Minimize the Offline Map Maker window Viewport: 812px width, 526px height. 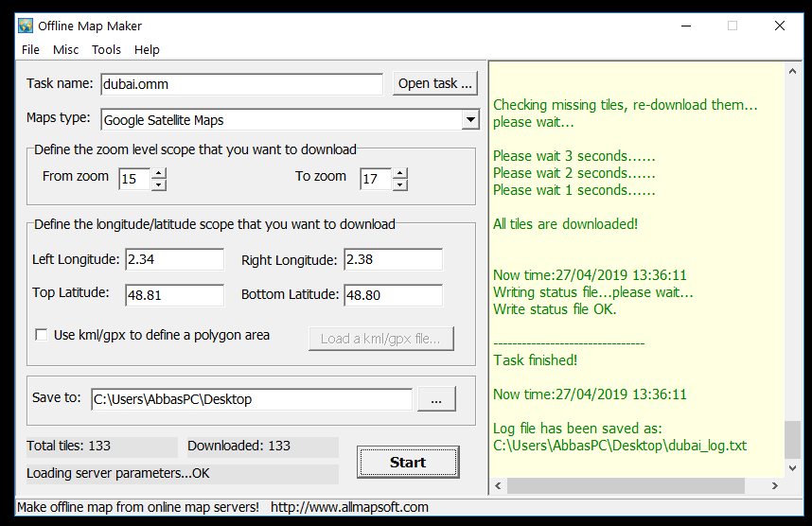pos(686,26)
